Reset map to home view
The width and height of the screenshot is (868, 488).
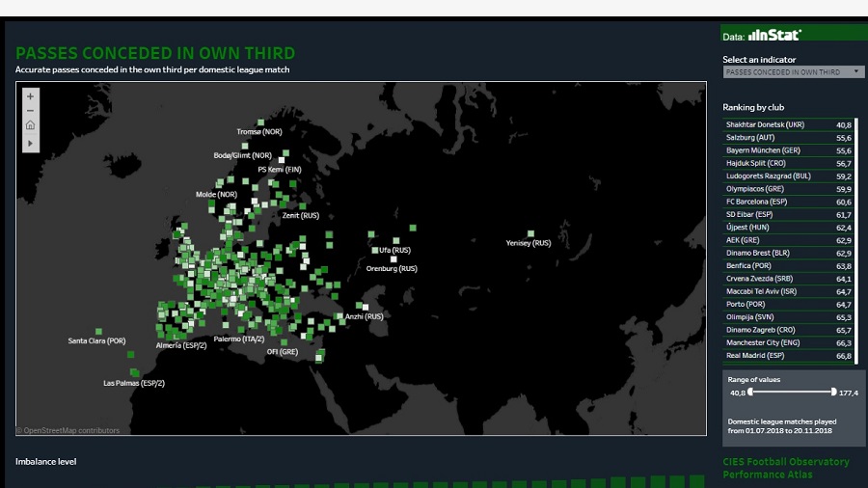[31, 125]
